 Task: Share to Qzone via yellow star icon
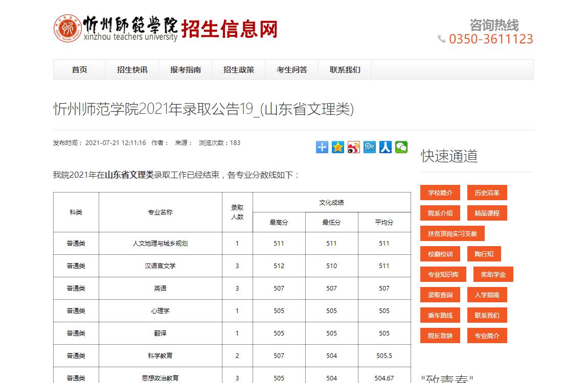pos(338,147)
